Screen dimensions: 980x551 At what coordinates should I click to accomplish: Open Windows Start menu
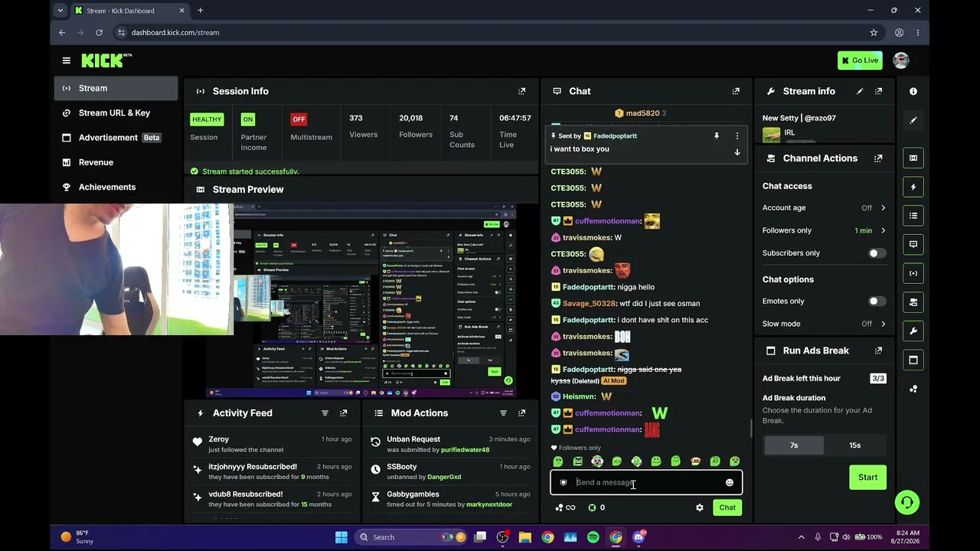[x=341, y=537]
